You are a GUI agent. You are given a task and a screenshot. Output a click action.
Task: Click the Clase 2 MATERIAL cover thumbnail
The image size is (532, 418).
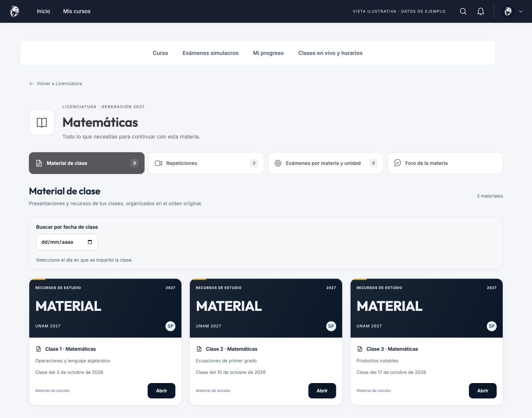266,308
